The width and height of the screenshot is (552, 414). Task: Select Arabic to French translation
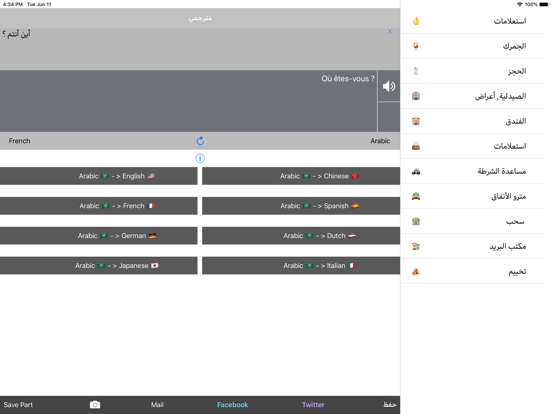tap(99, 206)
